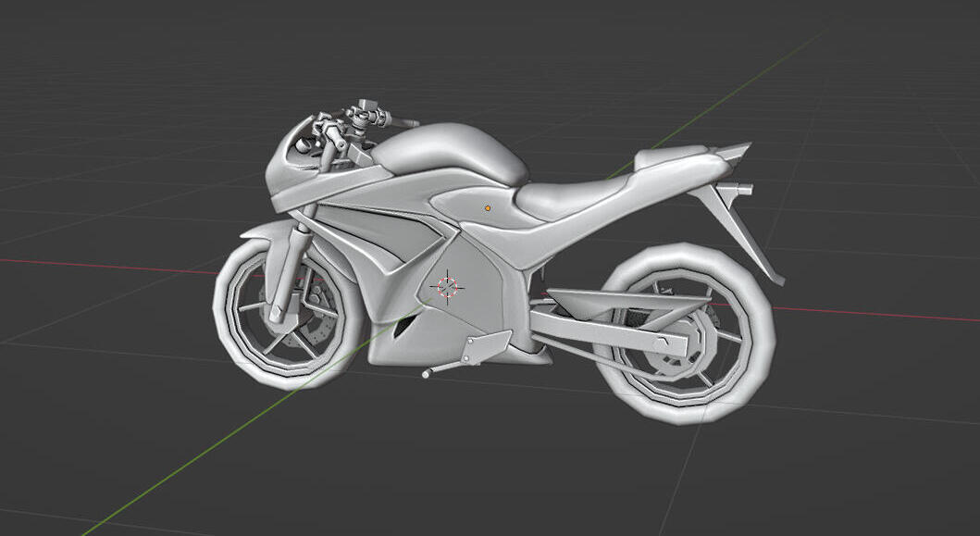Click the 3D cursor on the fairing
Screen dimensions: 980x536
447,286
